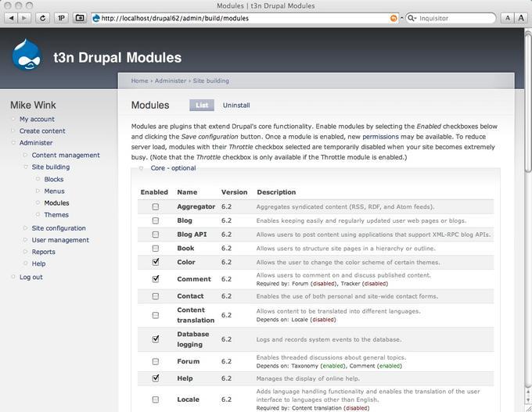Go back with the browser back arrow
The height and width of the screenshot is (412, 532).
tap(12, 18)
